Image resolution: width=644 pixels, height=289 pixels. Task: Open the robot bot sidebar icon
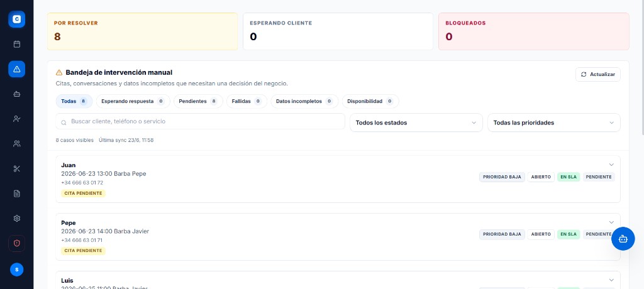tap(16, 94)
